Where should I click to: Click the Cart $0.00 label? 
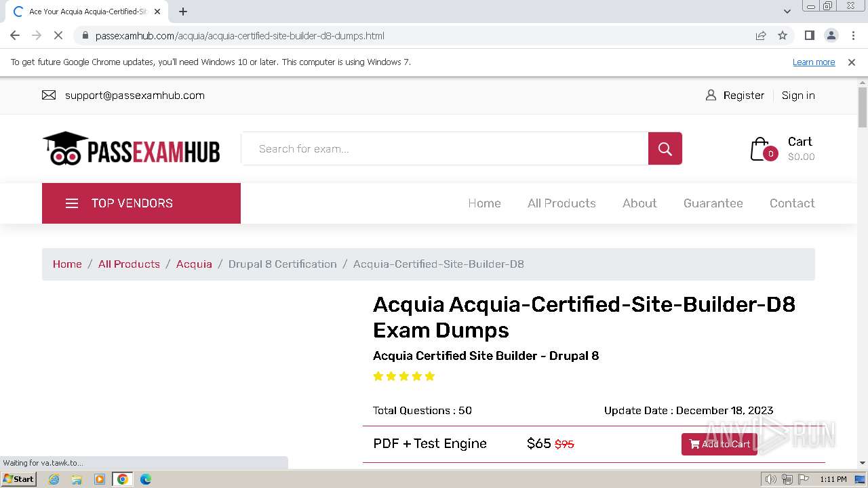click(801, 148)
